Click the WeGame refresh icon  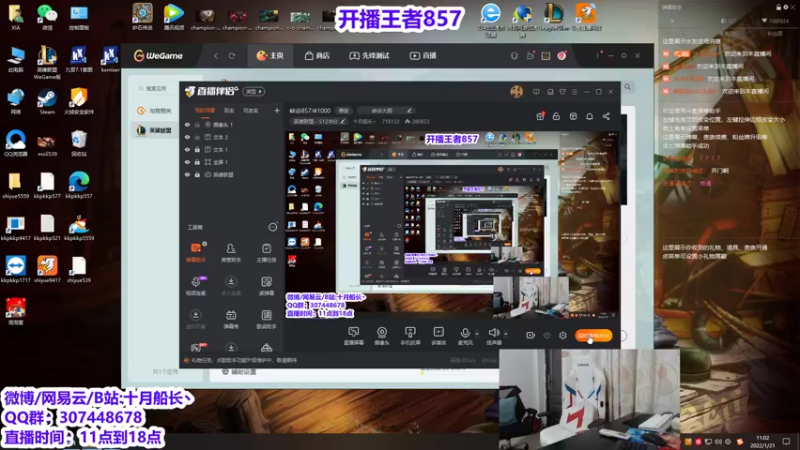tap(232, 56)
